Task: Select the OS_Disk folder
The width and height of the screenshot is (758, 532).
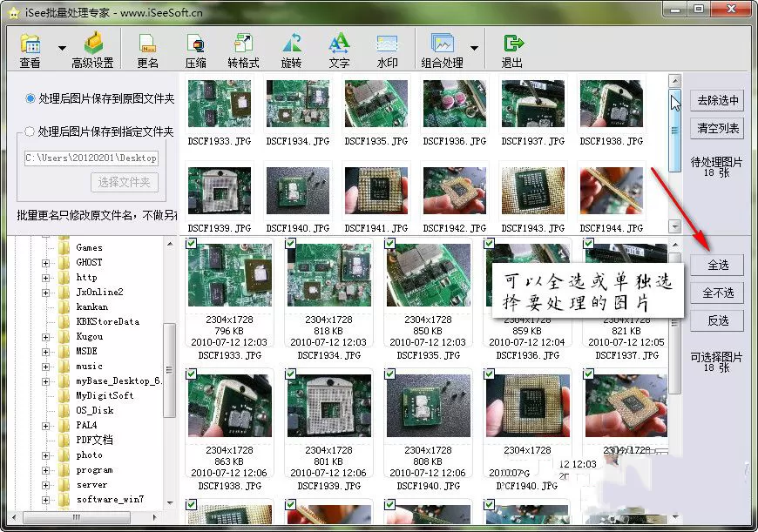Action: (x=95, y=411)
